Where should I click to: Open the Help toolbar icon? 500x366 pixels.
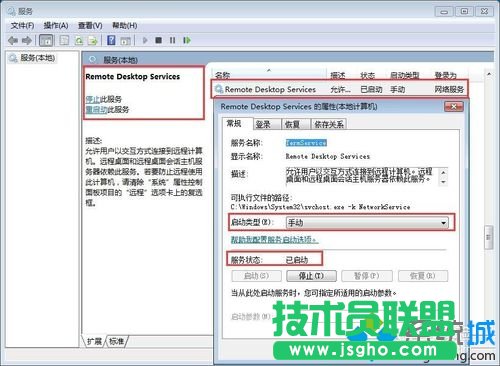tap(111, 40)
